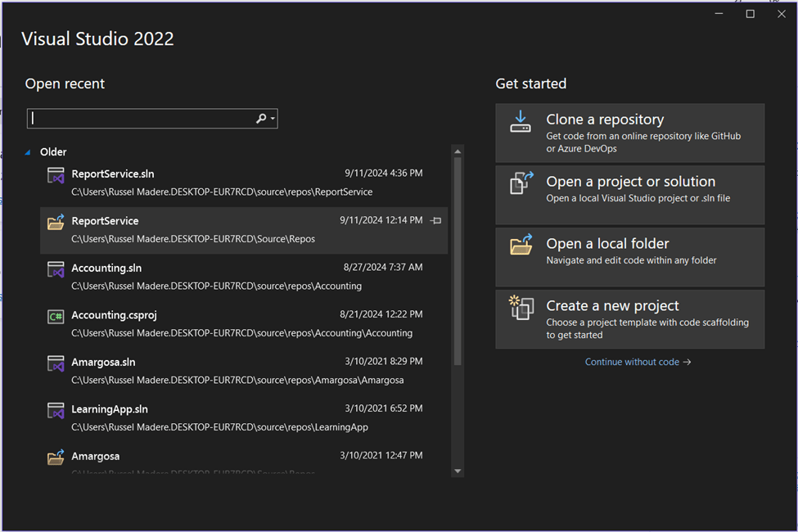Click the scrollbar up arrow in recent list
Image resolution: width=798 pixels, height=532 pixels.
click(x=458, y=151)
